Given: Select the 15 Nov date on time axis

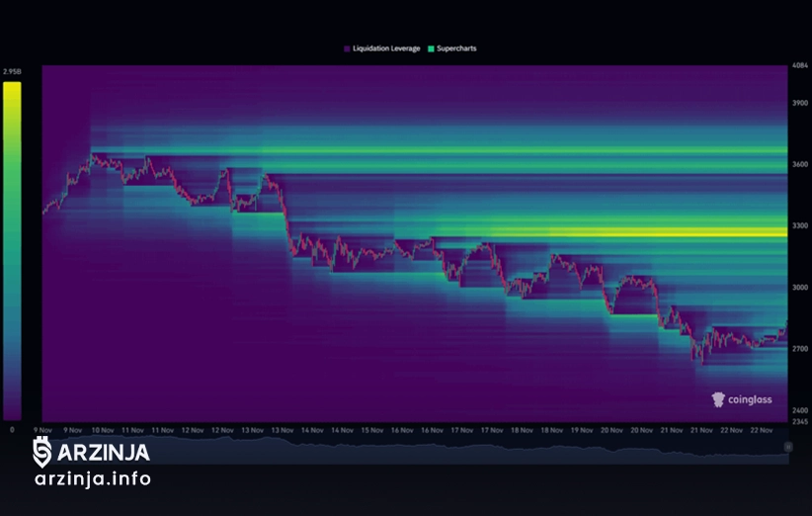Looking at the screenshot, I should click(371, 430).
